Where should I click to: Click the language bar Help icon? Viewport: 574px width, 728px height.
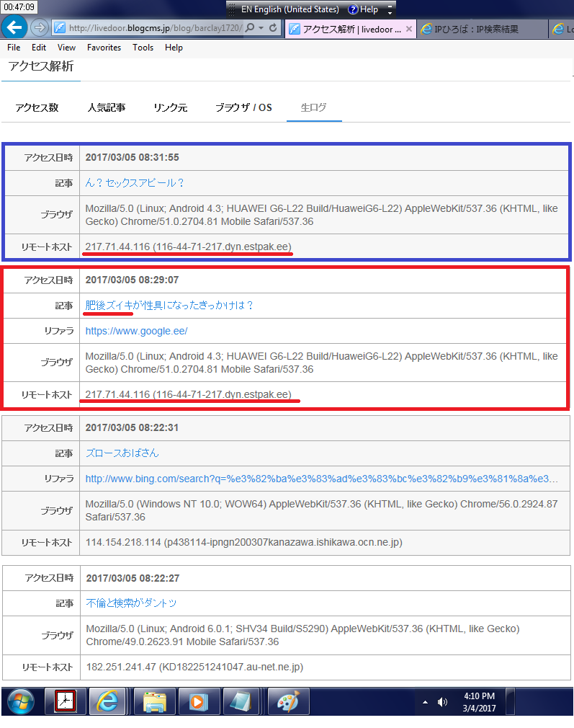(x=362, y=9)
